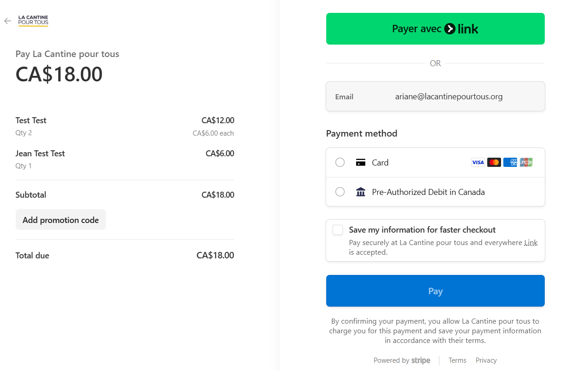Click the Powered by Stripe link
Image resolution: width=588 pixels, height=371 pixels.
(402, 360)
